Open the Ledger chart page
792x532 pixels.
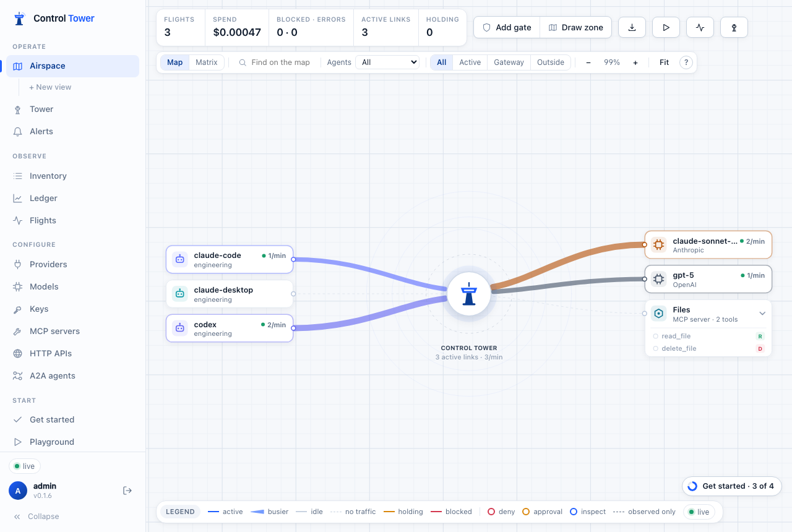click(x=72, y=199)
